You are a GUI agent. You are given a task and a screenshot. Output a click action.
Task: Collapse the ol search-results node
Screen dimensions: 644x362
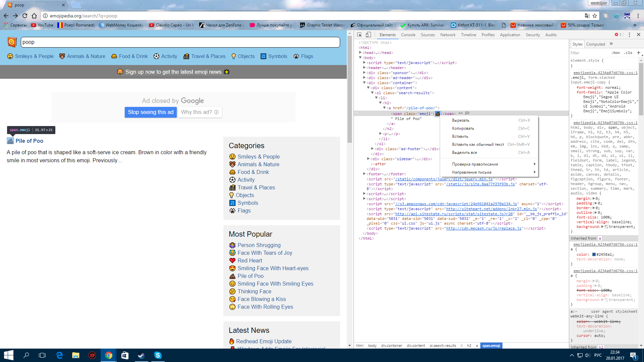[372, 93]
